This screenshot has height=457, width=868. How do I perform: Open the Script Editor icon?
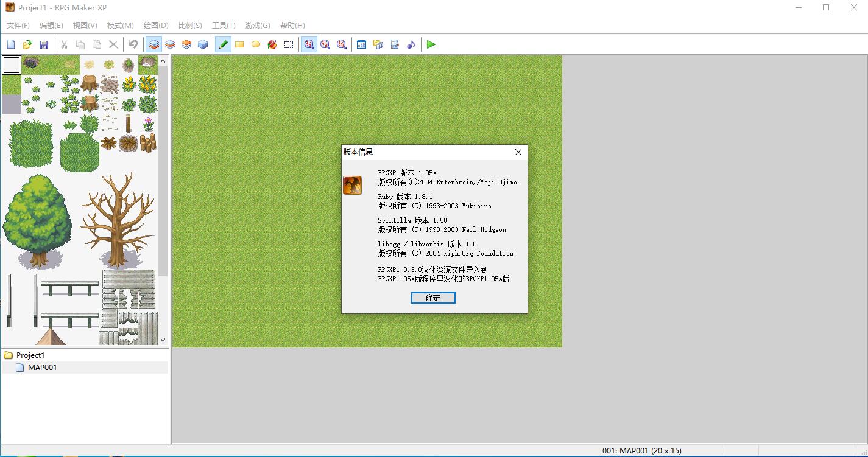click(395, 44)
